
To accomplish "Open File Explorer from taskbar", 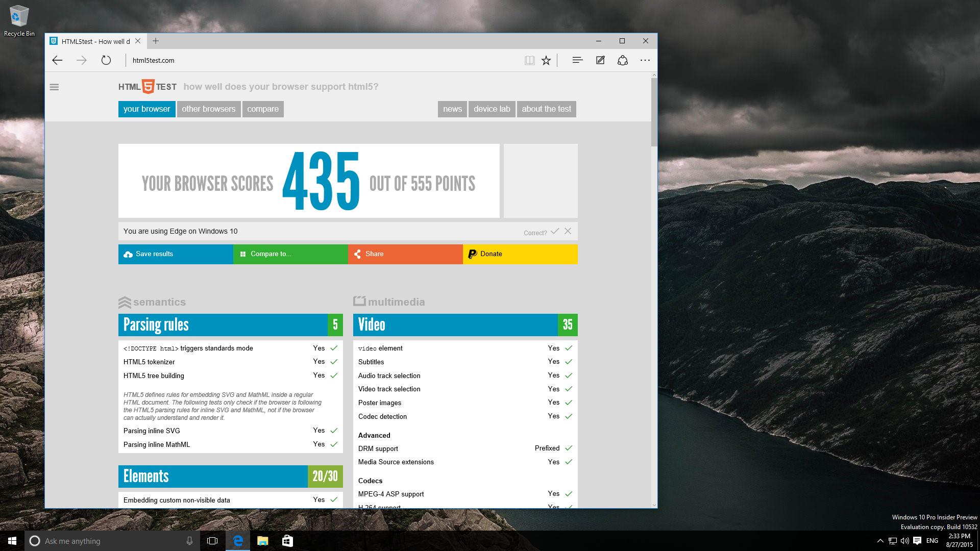I will 262,541.
